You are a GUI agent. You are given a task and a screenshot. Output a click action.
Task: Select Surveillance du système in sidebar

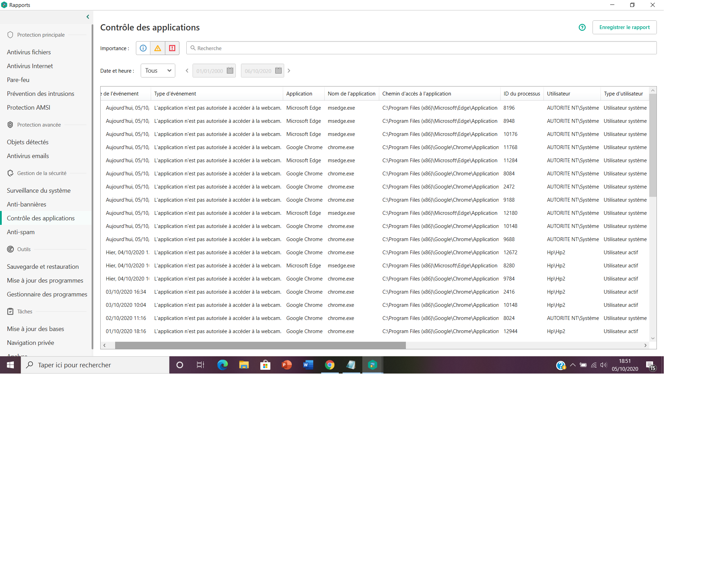(x=39, y=191)
